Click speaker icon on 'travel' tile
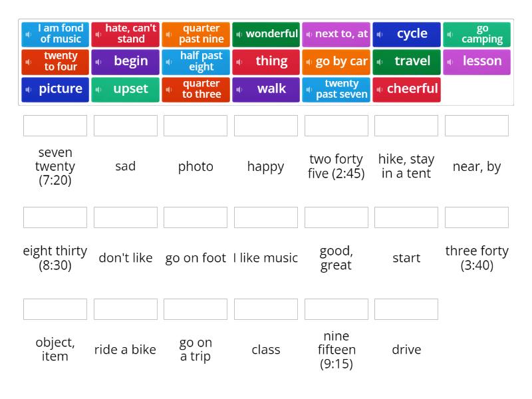This screenshot has height=399, width=532. pos(380,62)
